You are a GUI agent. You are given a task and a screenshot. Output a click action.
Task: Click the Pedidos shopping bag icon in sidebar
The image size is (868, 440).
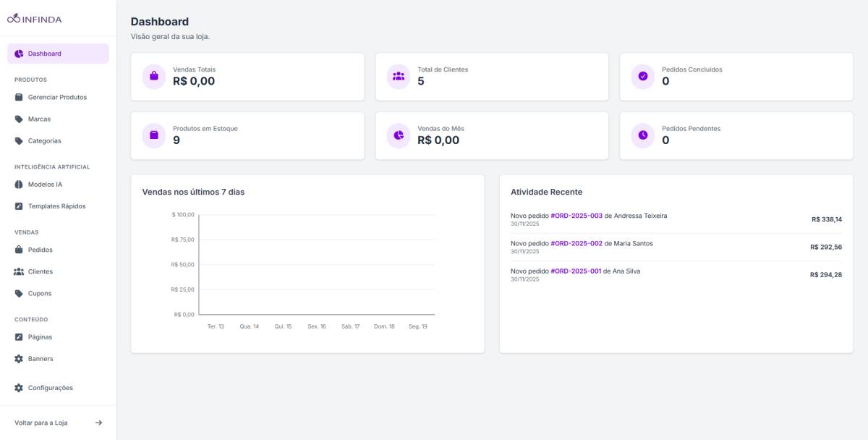pyautogui.click(x=19, y=250)
